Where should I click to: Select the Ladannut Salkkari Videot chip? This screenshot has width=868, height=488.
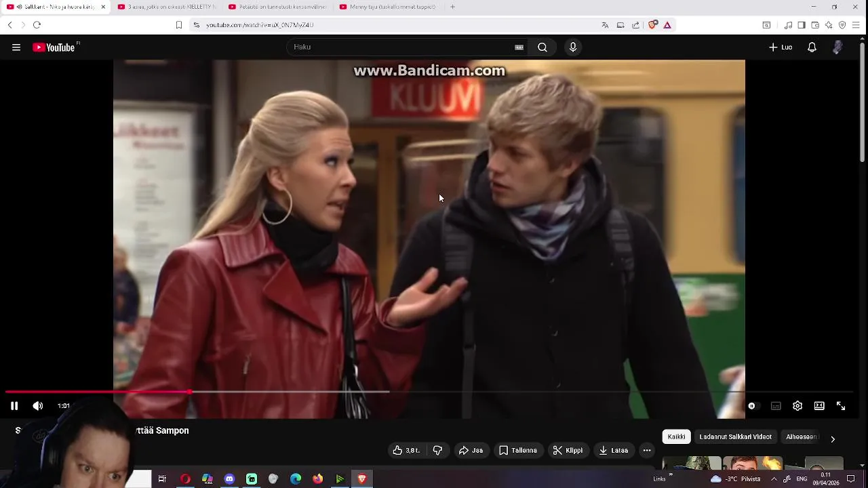point(735,437)
